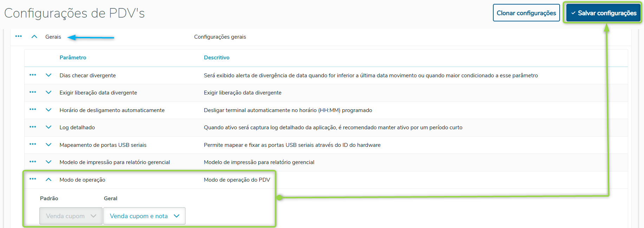Open options menu for Modelo de impressão row
Image resolution: width=644 pixels, height=228 pixels.
click(x=33, y=162)
